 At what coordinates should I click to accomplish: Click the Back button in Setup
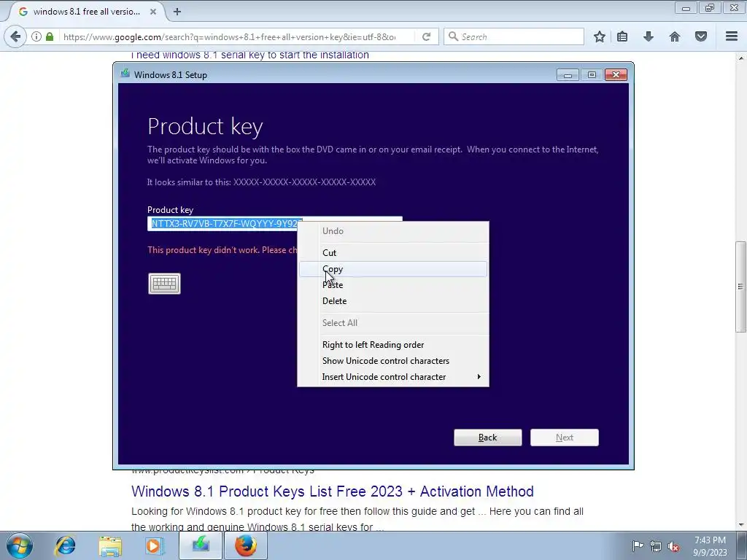tap(488, 437)
